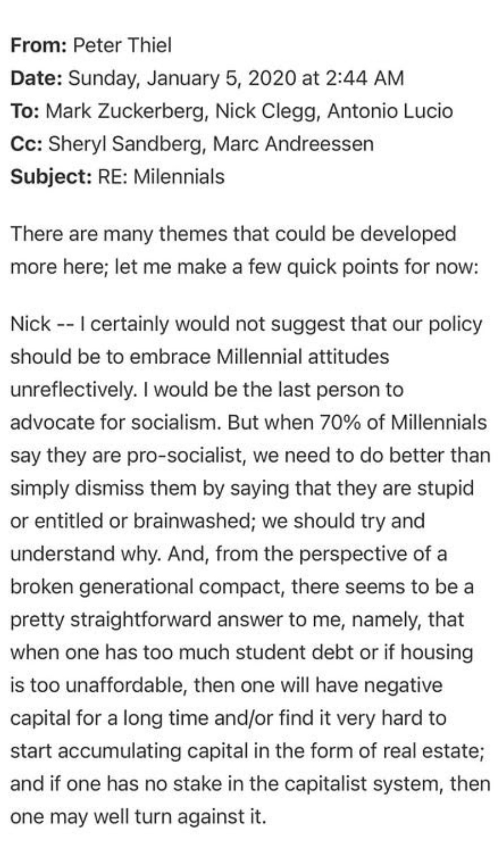Click Cc recipient Marc Andreessen
This screenshot has width=504, height=847.
tap(293, 144)
